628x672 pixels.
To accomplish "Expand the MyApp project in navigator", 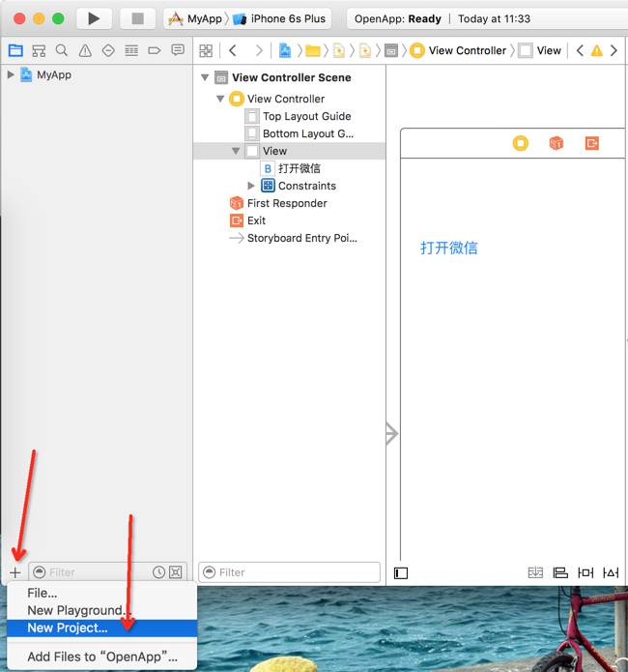I will point(11,74).
